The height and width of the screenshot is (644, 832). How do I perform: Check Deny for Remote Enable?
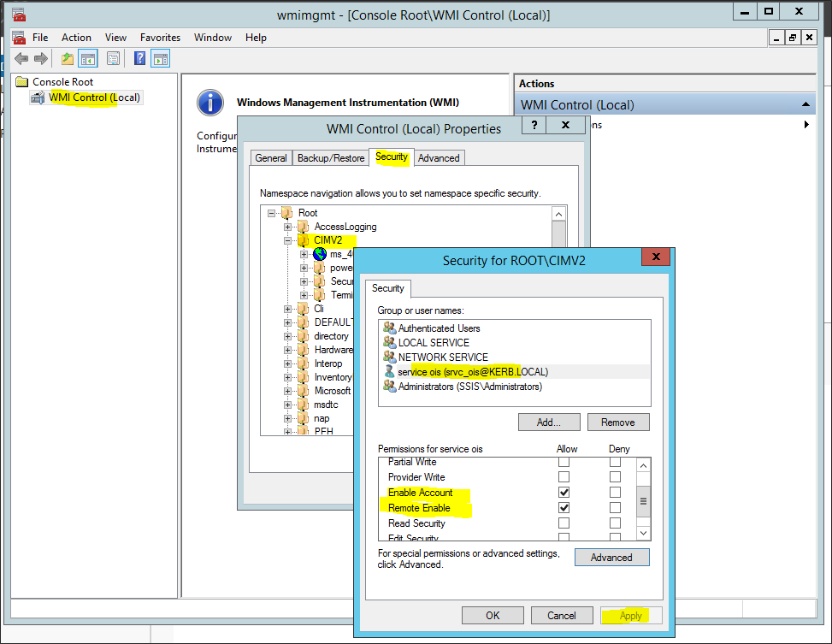pyautogui.click(x=615, y=507)
